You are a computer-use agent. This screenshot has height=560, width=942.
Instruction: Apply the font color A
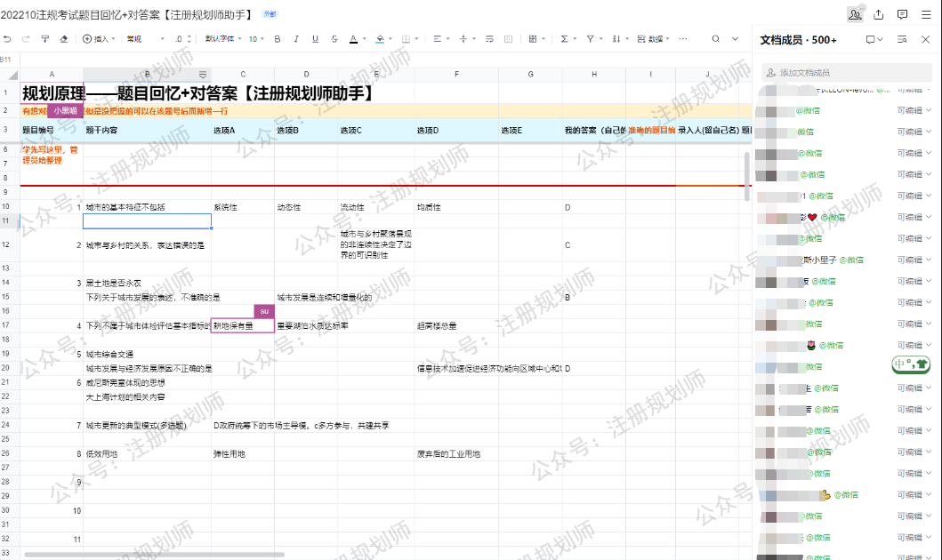[353, 39]
